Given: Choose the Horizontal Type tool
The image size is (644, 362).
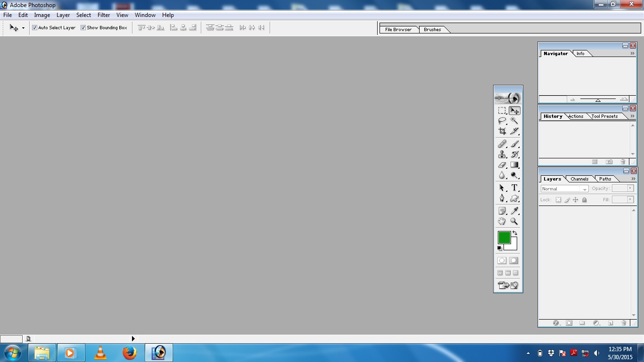Looking at the screenshot, I should pyautogui.click(x=514, y=187).
